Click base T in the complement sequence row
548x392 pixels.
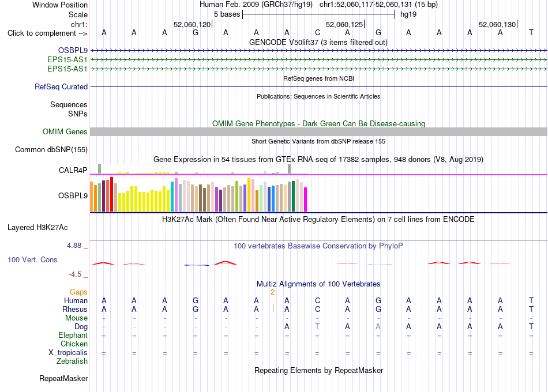(x=531, y=32)
